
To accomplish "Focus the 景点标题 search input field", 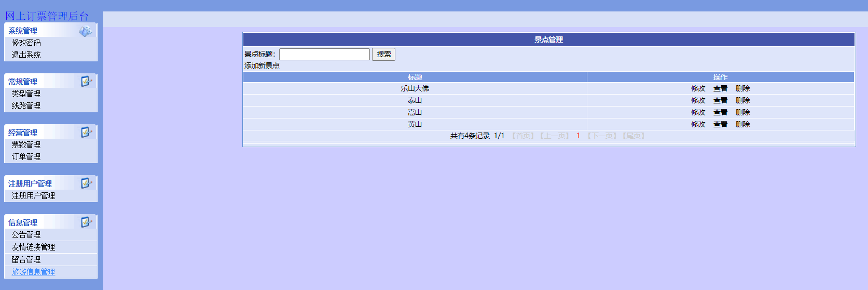I will coord(324,54).
